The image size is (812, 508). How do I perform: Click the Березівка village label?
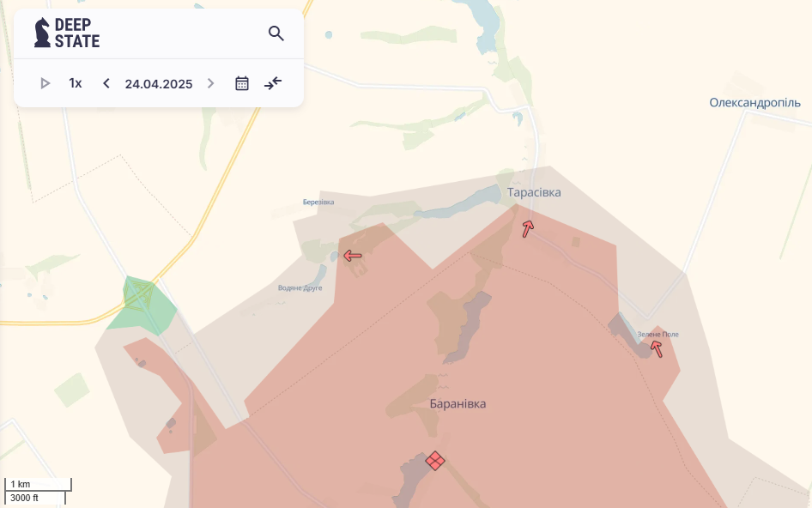318,203
